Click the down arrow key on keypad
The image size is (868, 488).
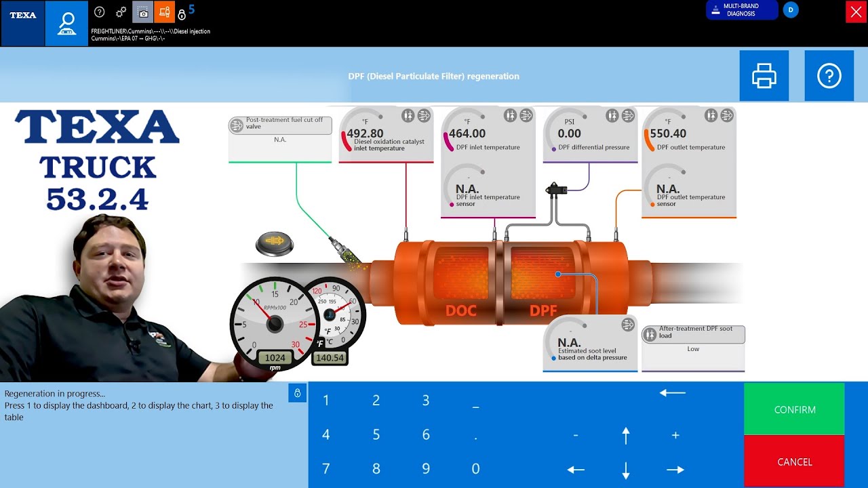pos(626,470)
